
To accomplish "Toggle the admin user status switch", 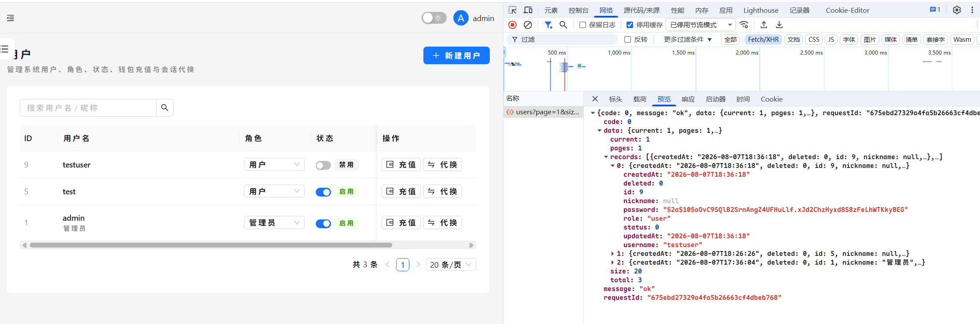I will pos(323,223).
